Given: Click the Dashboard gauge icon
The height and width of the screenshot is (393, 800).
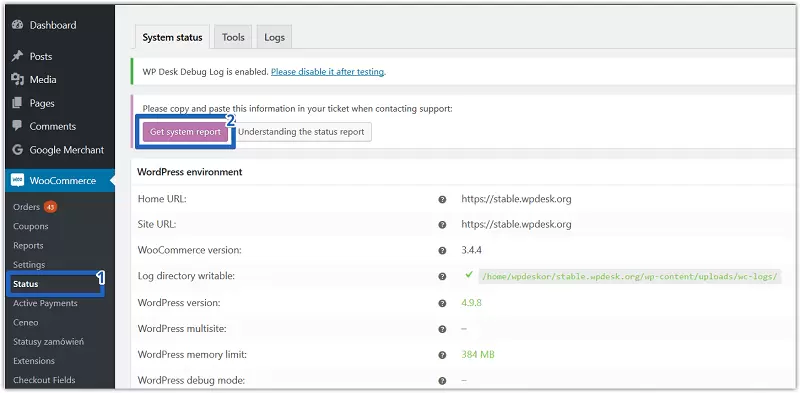Looking at the screenshot, I should click(x=18, y=24).
